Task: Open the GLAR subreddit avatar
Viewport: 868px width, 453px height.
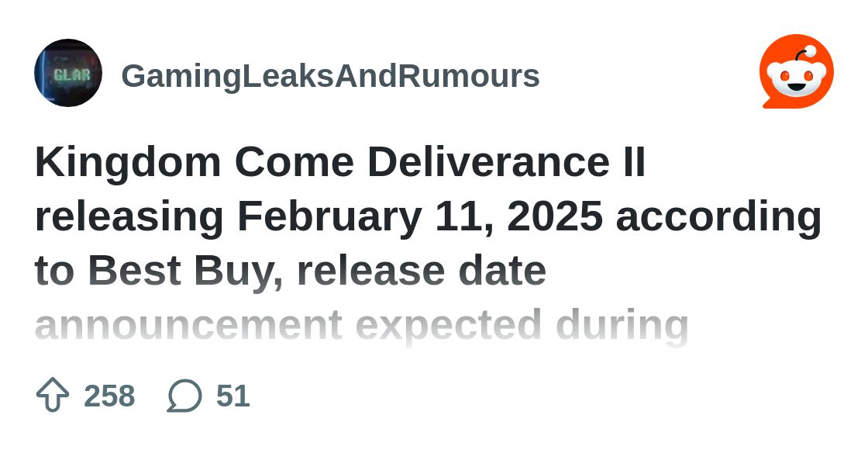Action: (x=68, y=73)
